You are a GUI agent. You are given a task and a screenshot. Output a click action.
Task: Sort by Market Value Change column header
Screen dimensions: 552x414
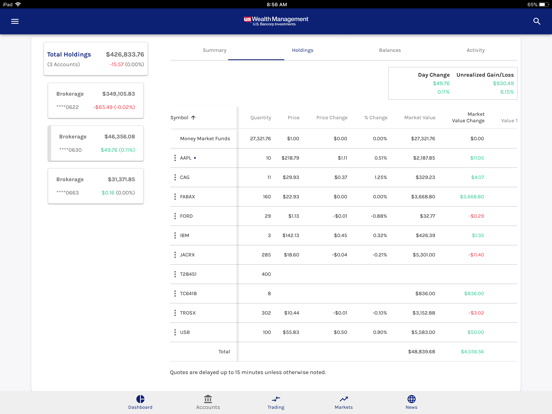point(468,117)
